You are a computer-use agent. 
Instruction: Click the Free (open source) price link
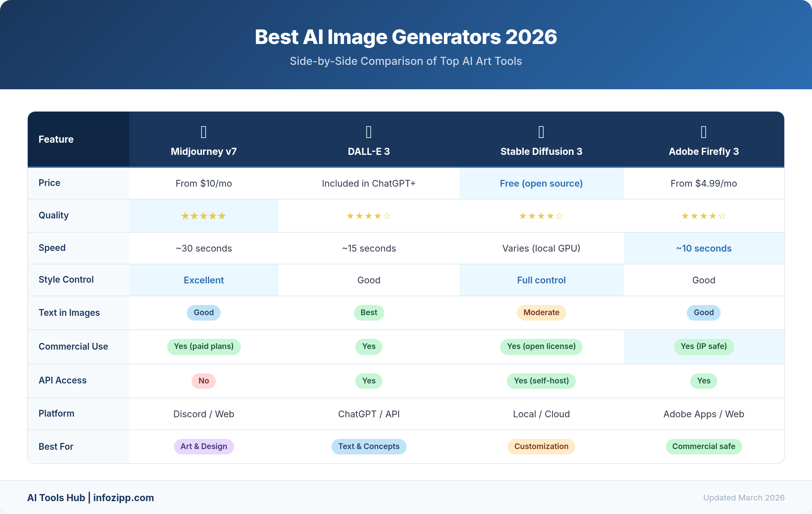pos(541,183)
